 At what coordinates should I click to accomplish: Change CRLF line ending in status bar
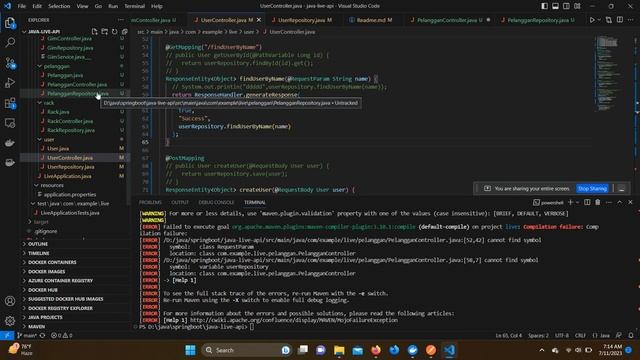(580, 336)
